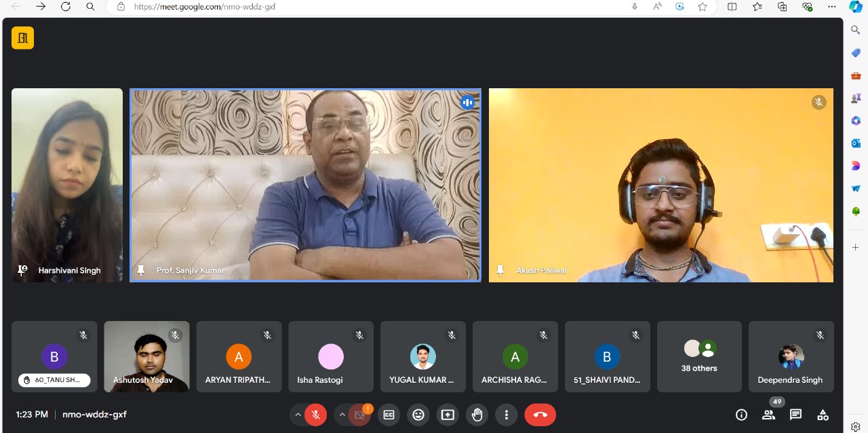Turn on the camera
This screenshot has height=433, width=868.
click(x=360, y=415)
